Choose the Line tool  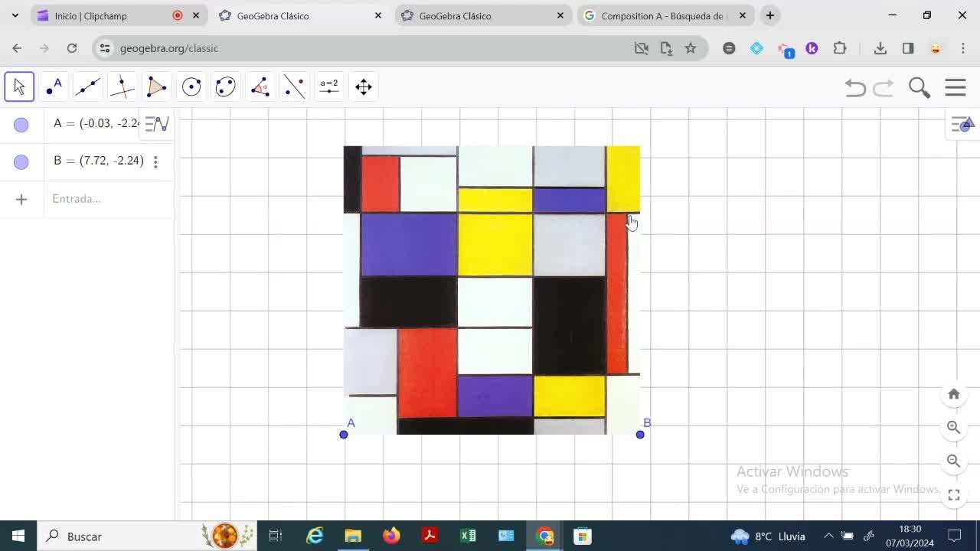(x=88, y=86)
